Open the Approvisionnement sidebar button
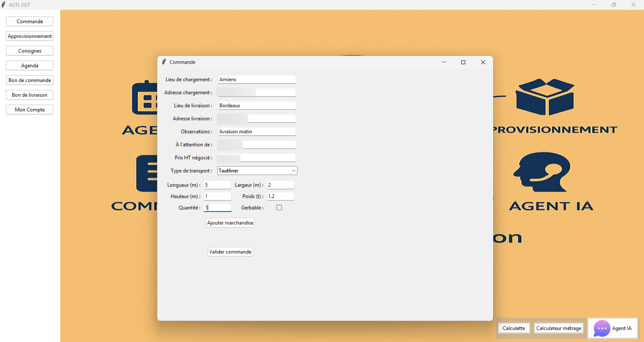Screen dimensions: 644x342 [30, 36]
